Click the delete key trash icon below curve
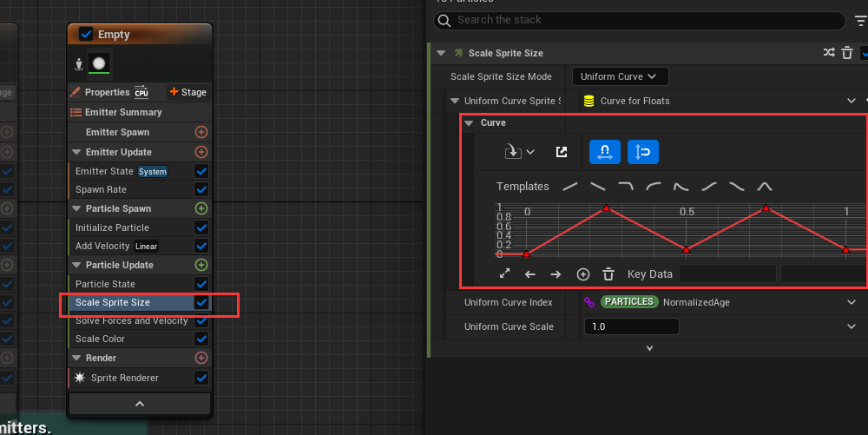 pyautogui.click(x=608, y=274)
